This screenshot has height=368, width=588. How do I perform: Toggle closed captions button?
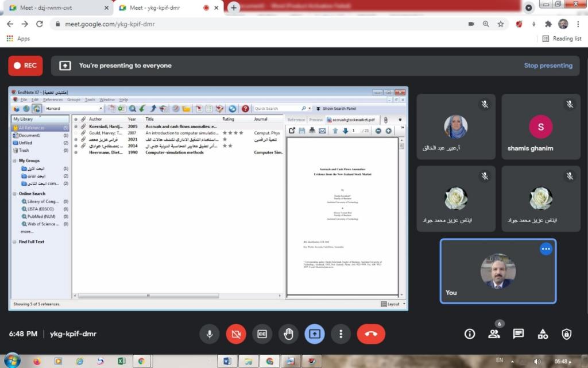pos(262,333)
